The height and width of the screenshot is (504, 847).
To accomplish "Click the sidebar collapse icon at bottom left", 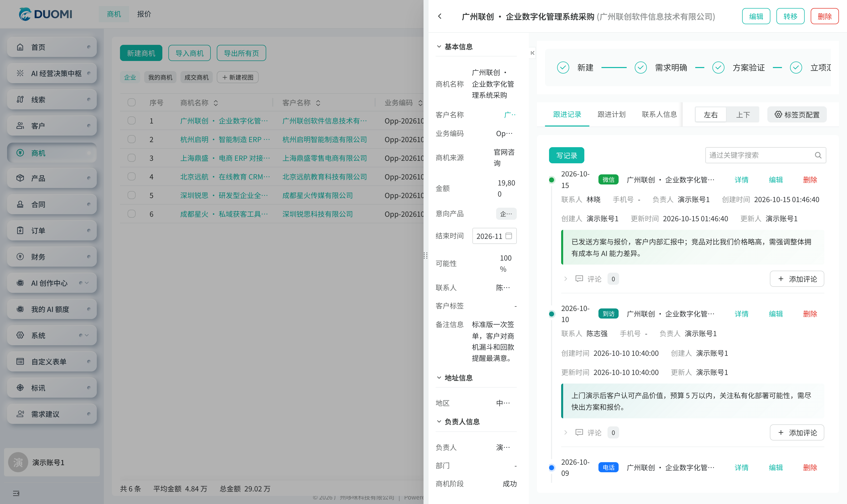I will (16, 493).
